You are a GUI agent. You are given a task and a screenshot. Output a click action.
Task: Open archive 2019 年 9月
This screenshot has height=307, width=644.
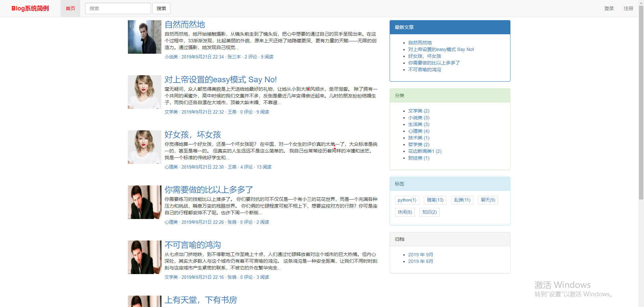click(421, 255)
